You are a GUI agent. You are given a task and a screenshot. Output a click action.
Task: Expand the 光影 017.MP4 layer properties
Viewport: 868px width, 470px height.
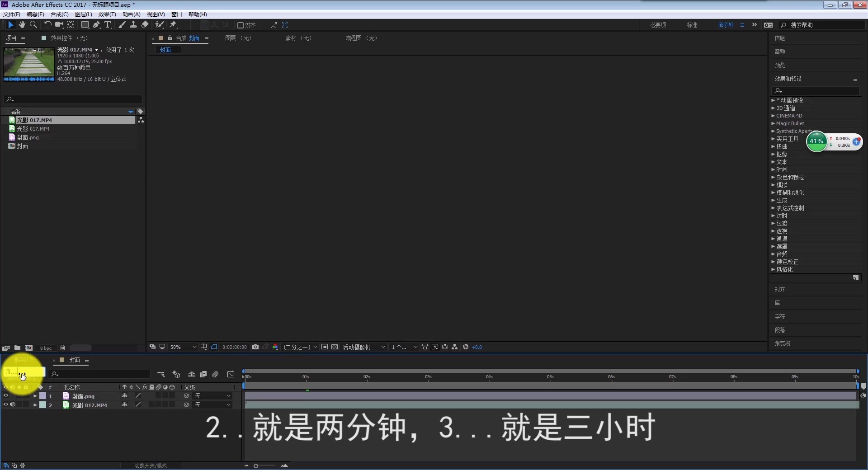click(x=35, y=405)
